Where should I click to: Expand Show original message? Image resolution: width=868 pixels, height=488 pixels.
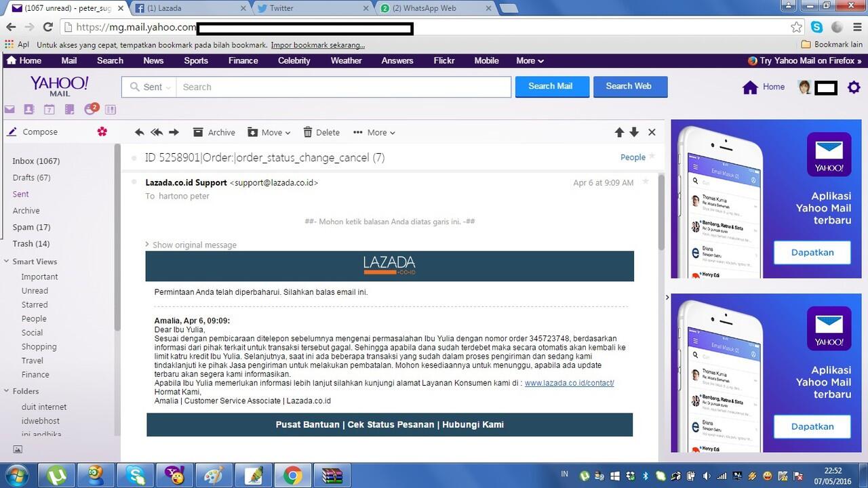(191, 245)
